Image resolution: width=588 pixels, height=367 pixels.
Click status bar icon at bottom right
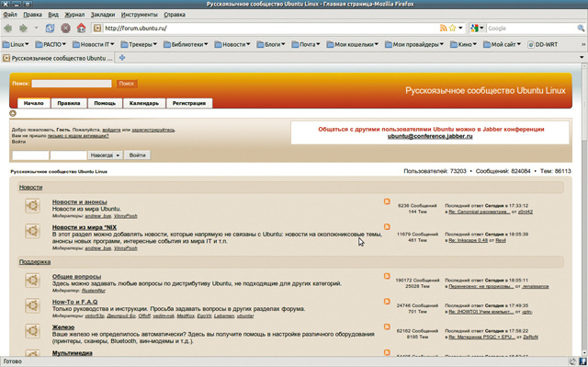click(x=582, y=361)
